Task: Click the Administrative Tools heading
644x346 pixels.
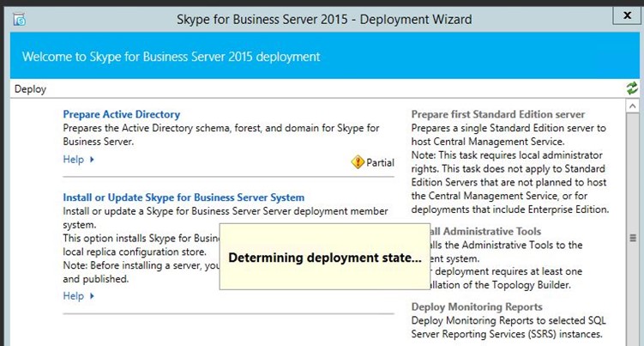Action: [486, 231]
